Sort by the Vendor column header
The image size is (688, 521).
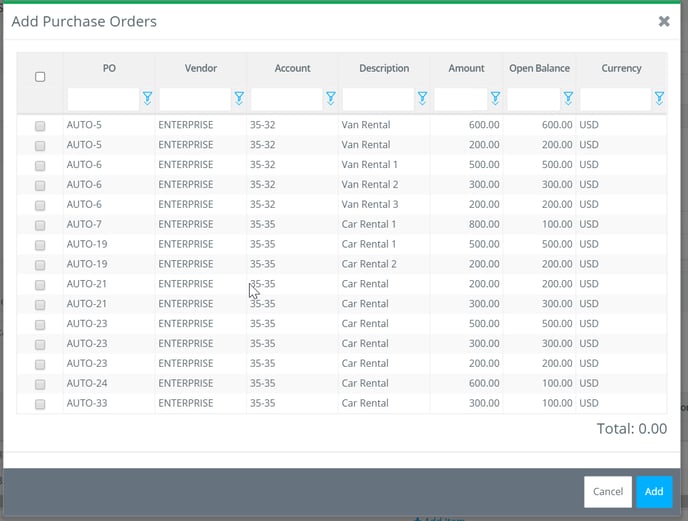(x=201, y=68)
